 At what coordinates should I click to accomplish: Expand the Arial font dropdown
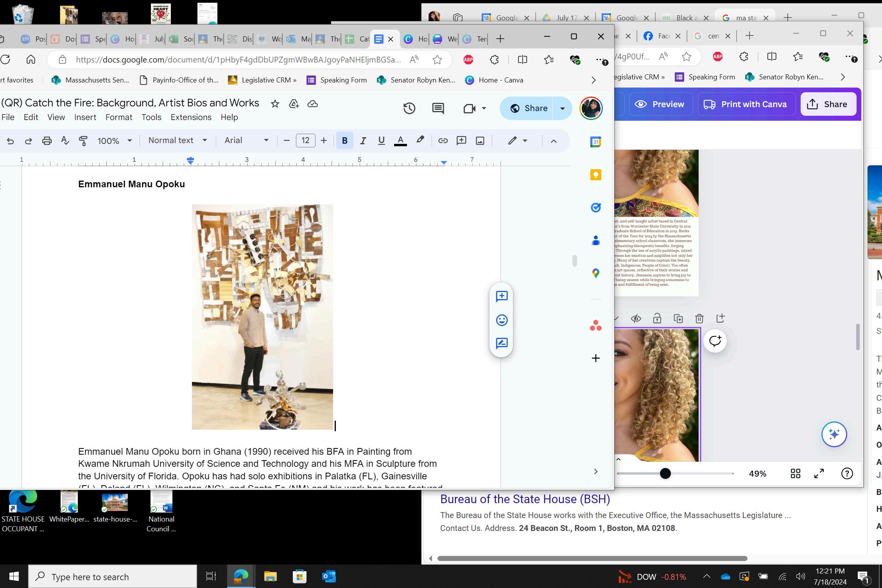point(246,140)
